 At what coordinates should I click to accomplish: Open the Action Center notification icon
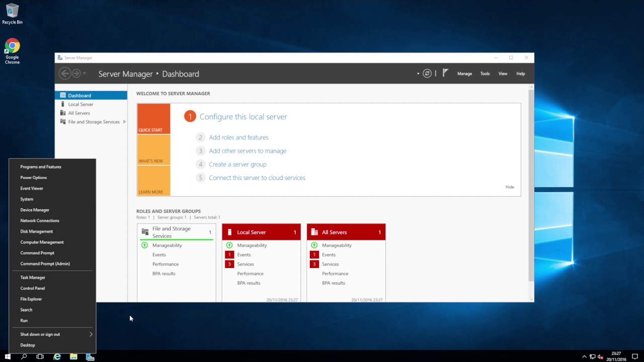point(635,356)
